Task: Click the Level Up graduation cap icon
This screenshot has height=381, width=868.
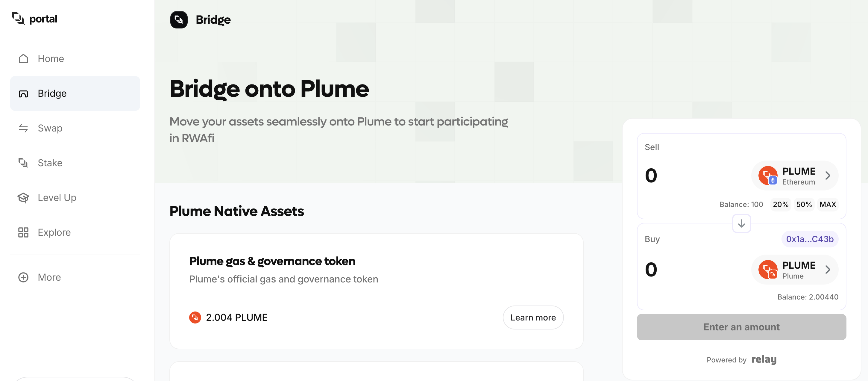Action: (23, 198)
